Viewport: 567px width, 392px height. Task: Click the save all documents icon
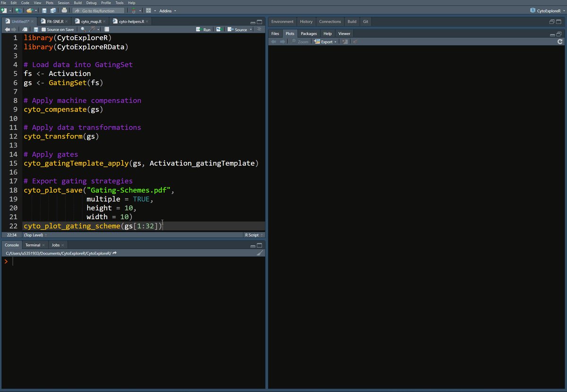coord(52,10)
